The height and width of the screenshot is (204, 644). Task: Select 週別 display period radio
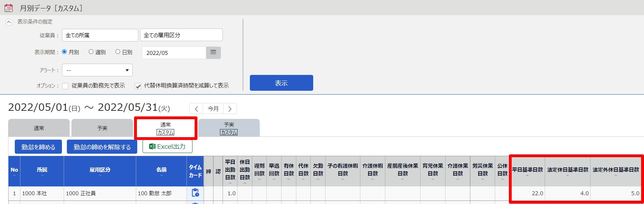tap(91, 52)
